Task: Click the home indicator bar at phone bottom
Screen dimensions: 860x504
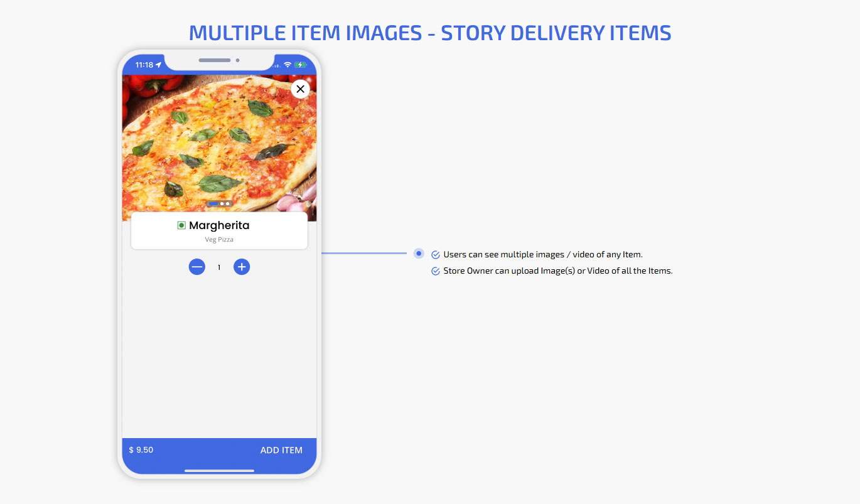Action: click(x=219, y=470)
